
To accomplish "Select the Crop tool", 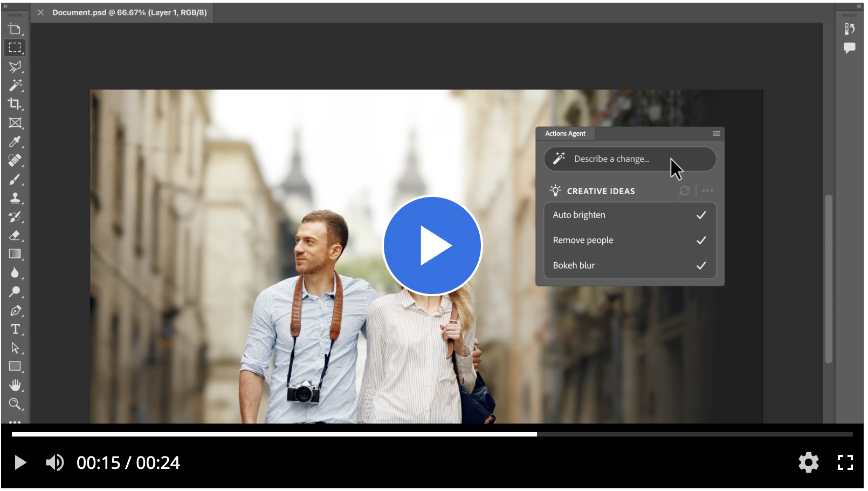I will [x=15, y=104].
